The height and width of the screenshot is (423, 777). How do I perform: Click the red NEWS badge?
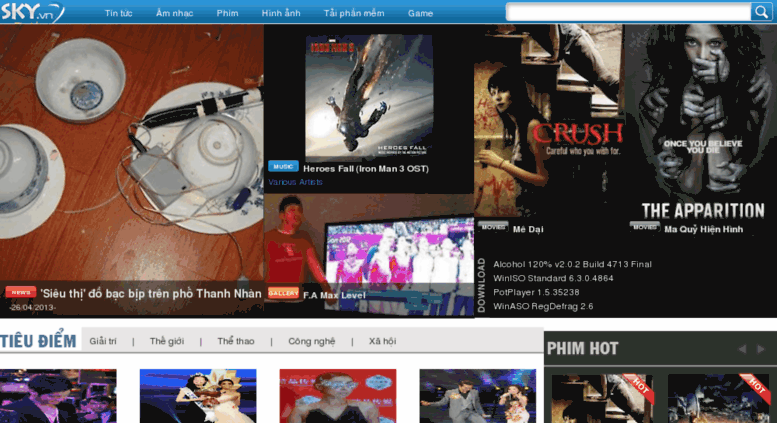pyautogui.click(x=21, y=292)
